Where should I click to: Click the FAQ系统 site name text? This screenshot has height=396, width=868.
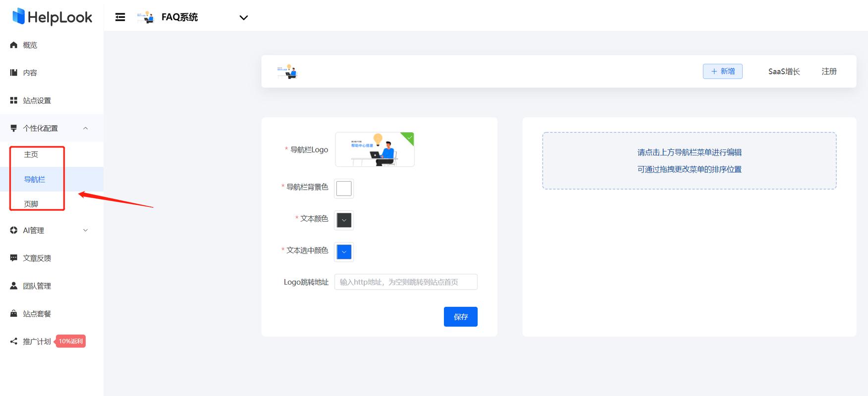tap(180, 17)
